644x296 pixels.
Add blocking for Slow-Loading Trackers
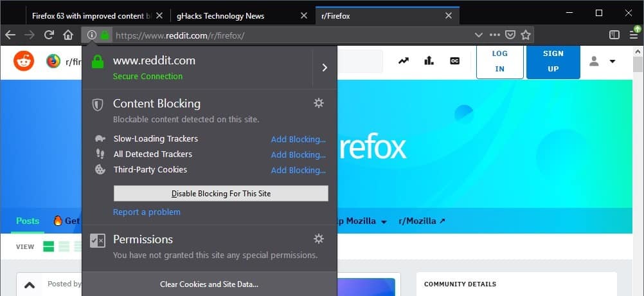[298, 140]
